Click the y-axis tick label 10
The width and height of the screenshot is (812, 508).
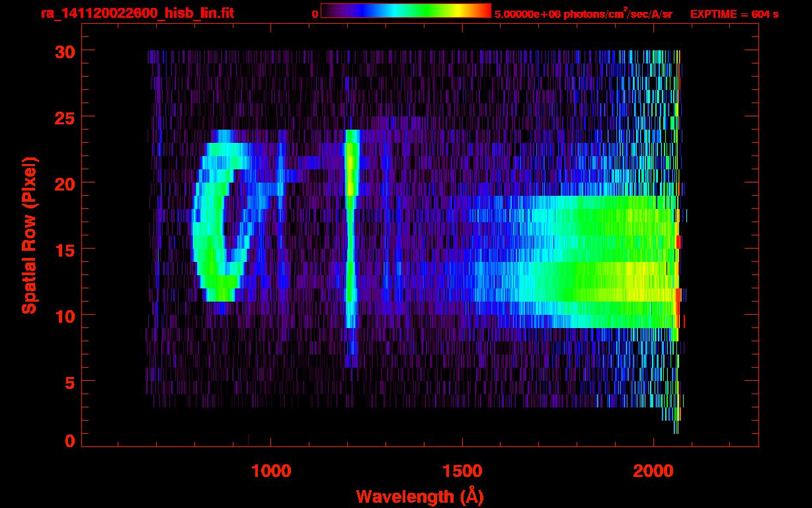pos(64,316)
